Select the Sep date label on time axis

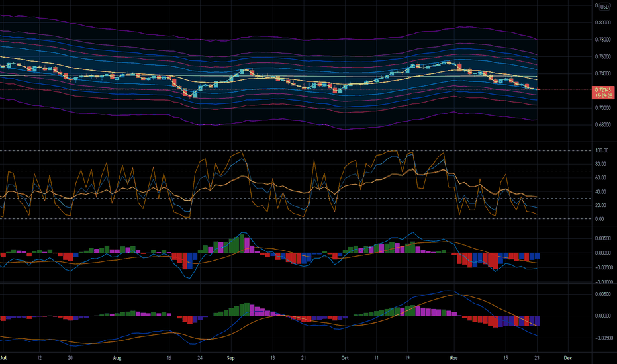(x=230, y=358)
